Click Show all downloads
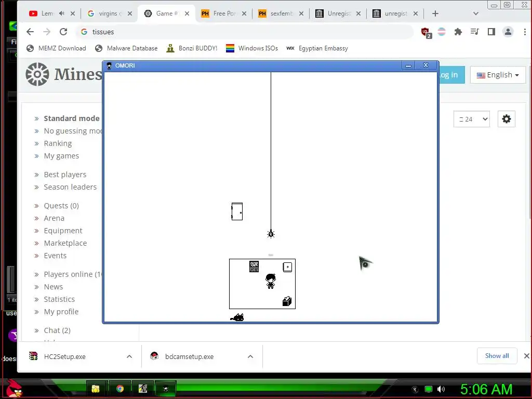532x399 pixels. pyautogui.click(x=497, y=356)
